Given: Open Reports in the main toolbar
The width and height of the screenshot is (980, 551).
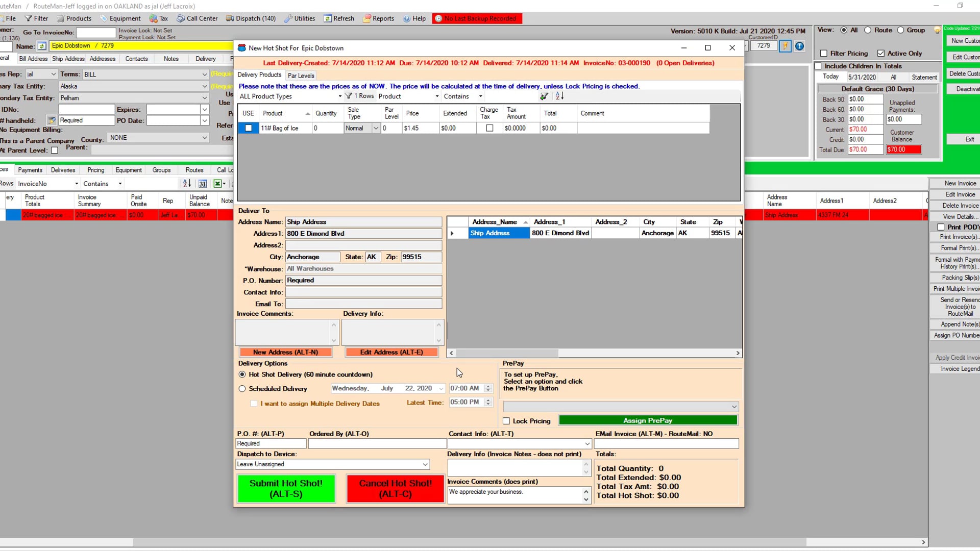Looking at the screenshot, I should [x=378, y=18].
